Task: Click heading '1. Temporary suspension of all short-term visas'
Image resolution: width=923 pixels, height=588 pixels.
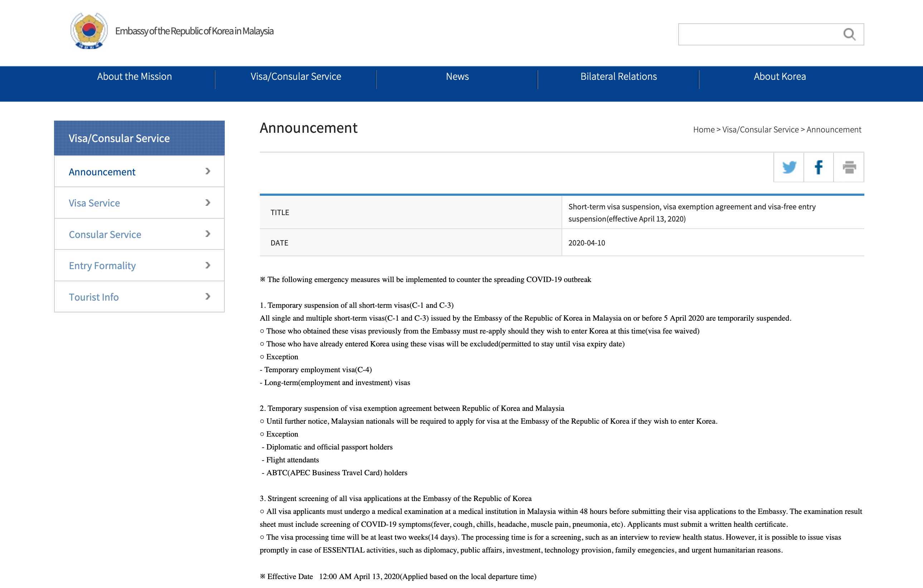Action: (356, 305)
